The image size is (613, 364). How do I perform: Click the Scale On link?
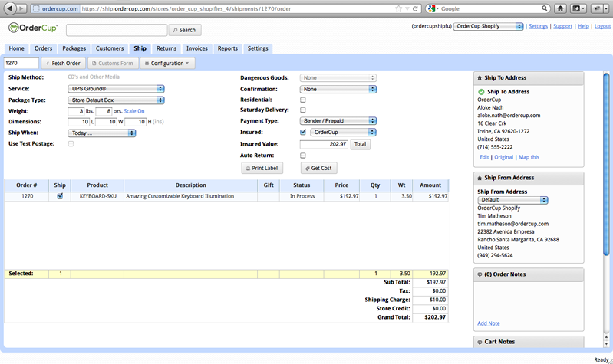tap(134, 111)
